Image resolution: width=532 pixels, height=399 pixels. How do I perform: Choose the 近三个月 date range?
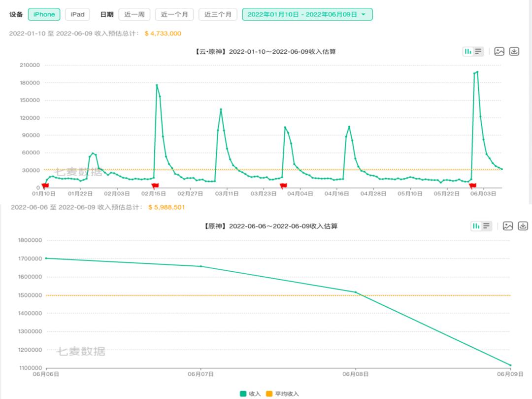[x=218, y=14]
